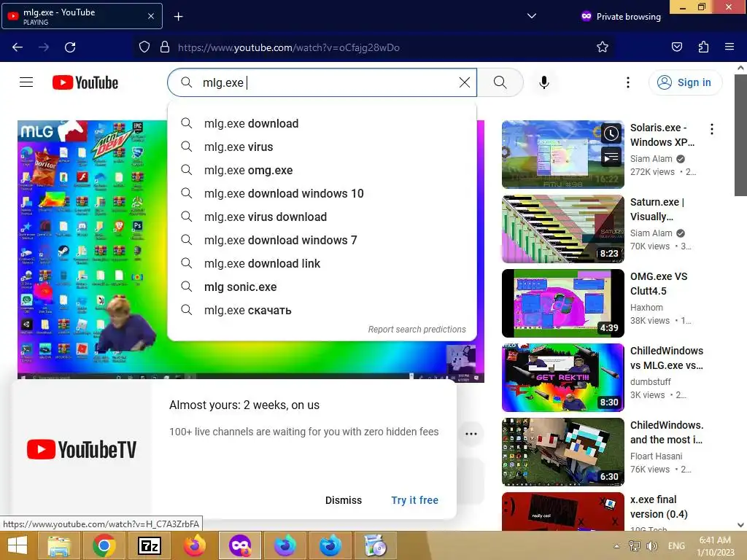Choose suggestion mlg sonic.exe
This screenshot has height=560, width=747.
point(322,287)
